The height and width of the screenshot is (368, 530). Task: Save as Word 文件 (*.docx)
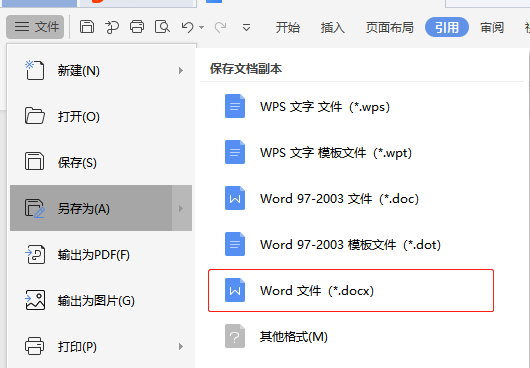click(x=351, y=290)
